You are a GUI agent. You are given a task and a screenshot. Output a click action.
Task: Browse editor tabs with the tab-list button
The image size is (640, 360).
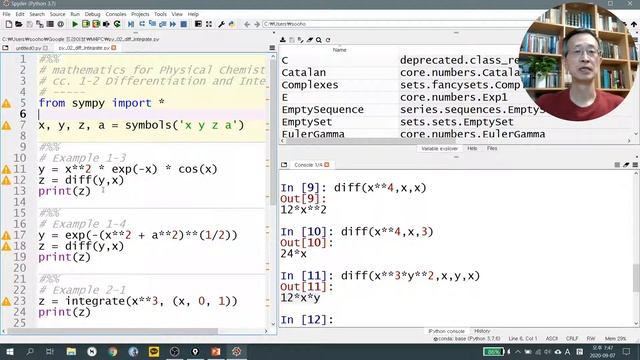[5, 48]
